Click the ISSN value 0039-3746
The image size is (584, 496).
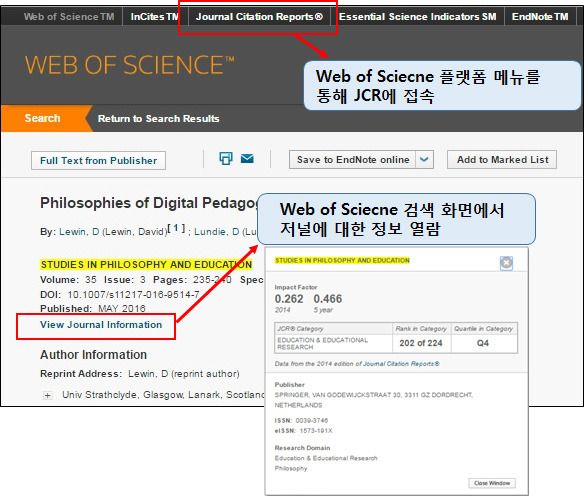coord(312,420)
